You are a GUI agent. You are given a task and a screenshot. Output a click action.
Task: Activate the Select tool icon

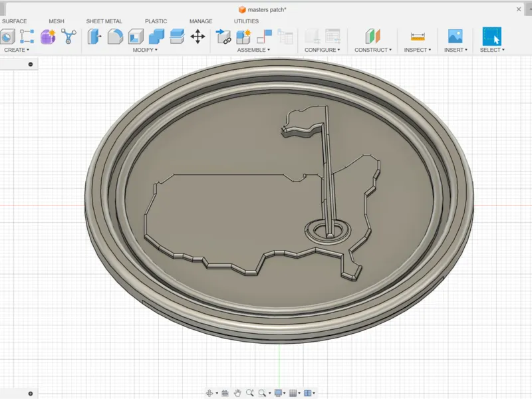click(x=491, y=37)
